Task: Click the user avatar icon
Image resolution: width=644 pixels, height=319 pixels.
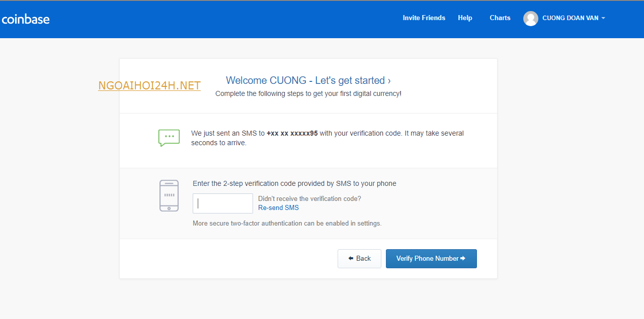Action: (530, 19)
